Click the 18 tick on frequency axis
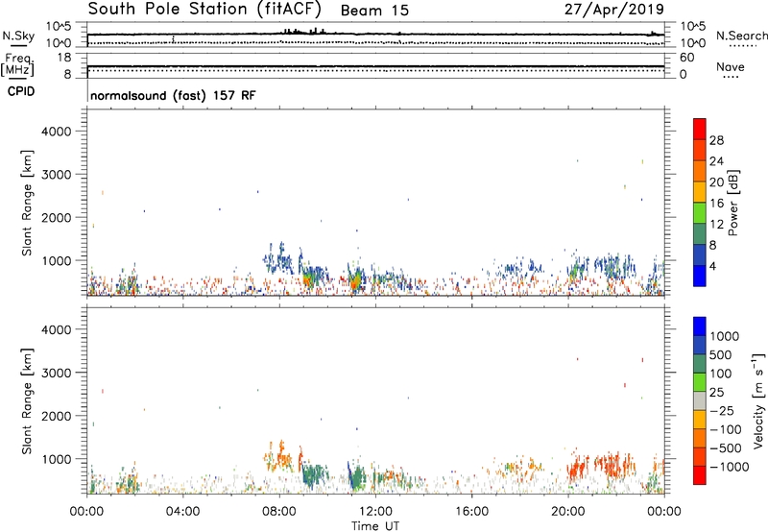 tap(64, 58)
